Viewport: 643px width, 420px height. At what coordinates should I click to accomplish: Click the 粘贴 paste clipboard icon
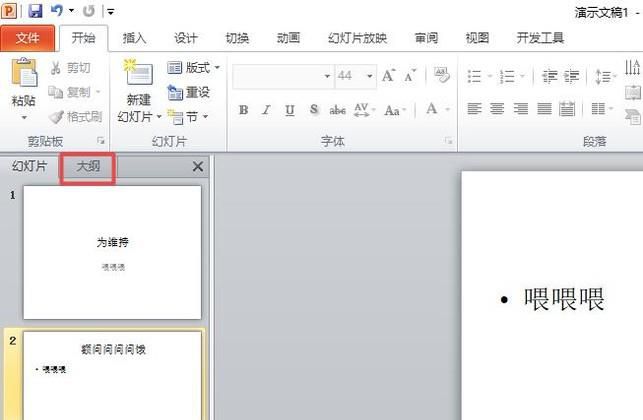click(24, 73)
